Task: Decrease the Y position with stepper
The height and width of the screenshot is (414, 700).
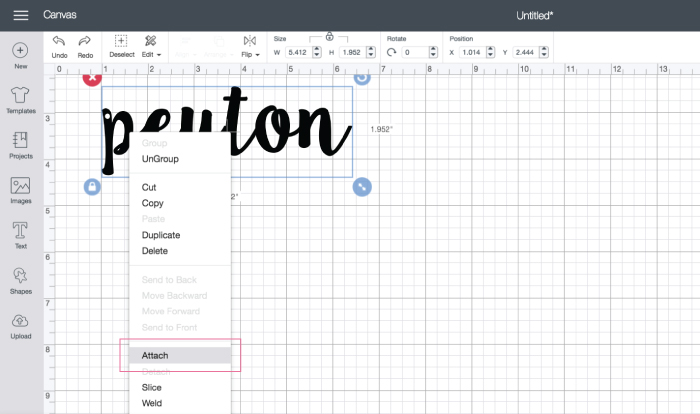Action: (x=544, y=55)
